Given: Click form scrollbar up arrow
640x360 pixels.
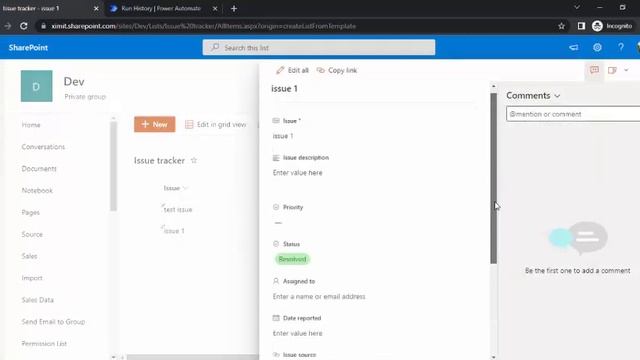Looking at the screenshot, I should pyautogui.click(x=493, y=86).
